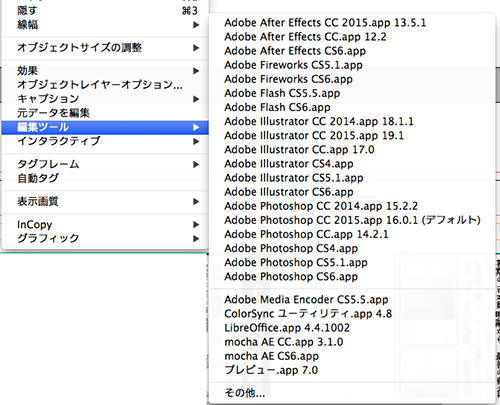Select 自動タグ menu item

pyautogui.click(x=105, y=178)
